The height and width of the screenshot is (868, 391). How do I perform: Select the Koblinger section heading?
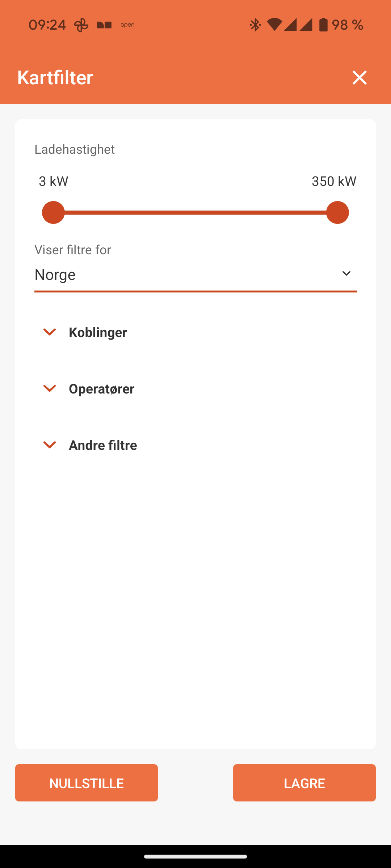pos(98,332)
